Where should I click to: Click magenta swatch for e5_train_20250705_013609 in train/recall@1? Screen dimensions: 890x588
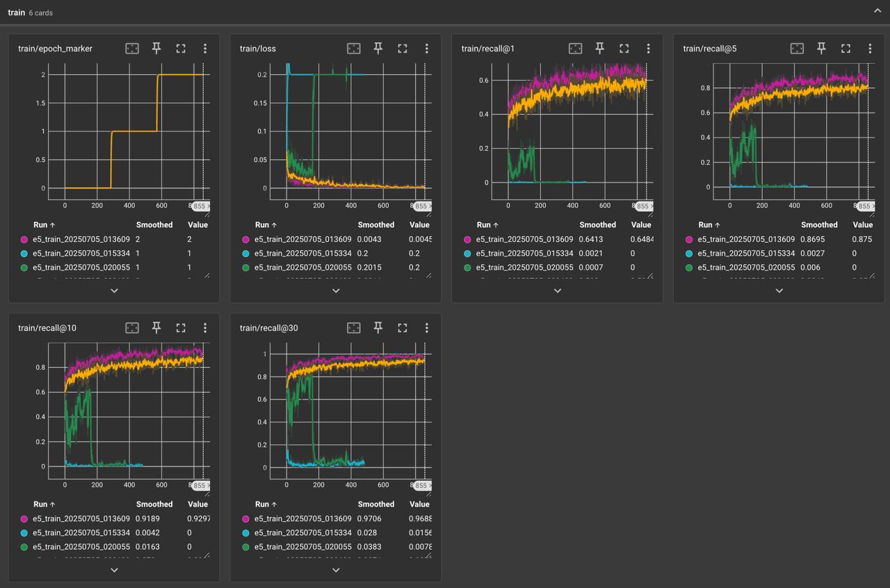coord(467,239)
